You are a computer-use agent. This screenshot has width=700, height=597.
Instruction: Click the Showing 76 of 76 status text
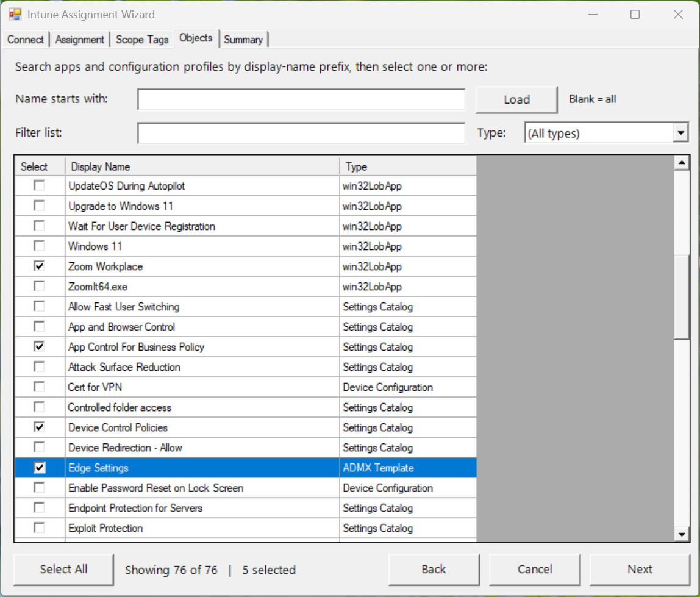coord(171,570)
